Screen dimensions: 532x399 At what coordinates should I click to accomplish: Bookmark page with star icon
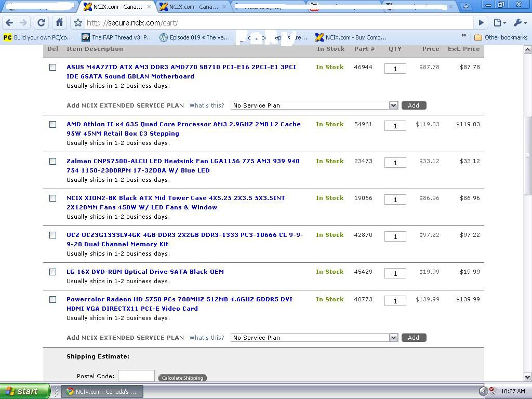point(77,23)
